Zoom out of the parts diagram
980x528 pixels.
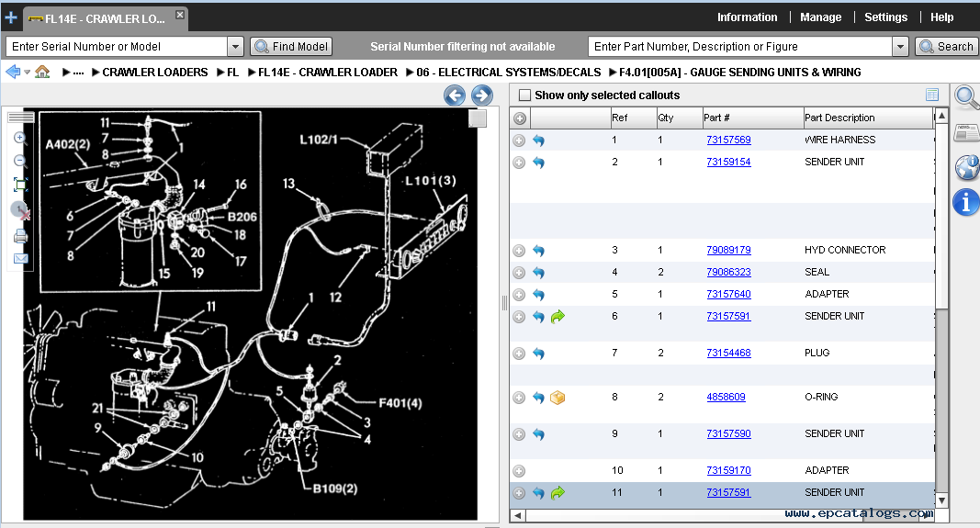[20, 161]
